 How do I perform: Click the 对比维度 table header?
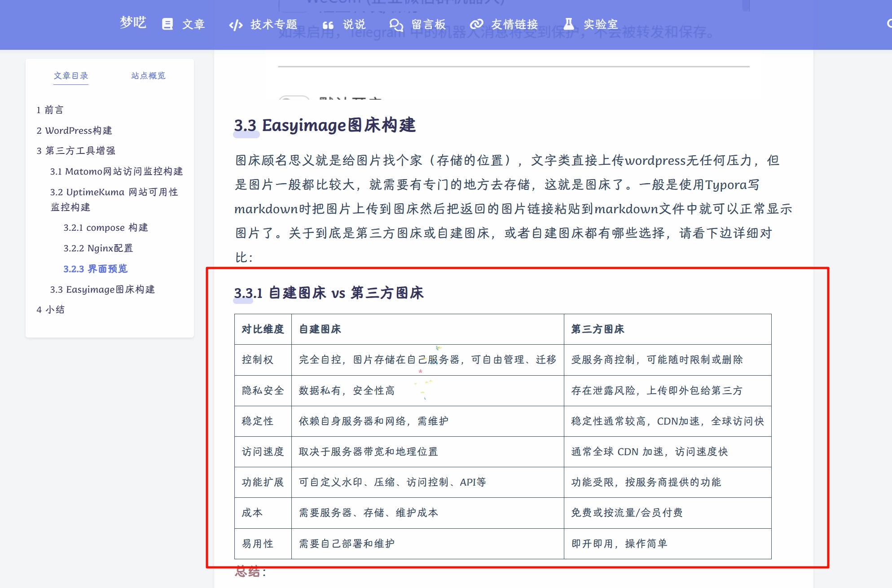(x=263, y=329)
